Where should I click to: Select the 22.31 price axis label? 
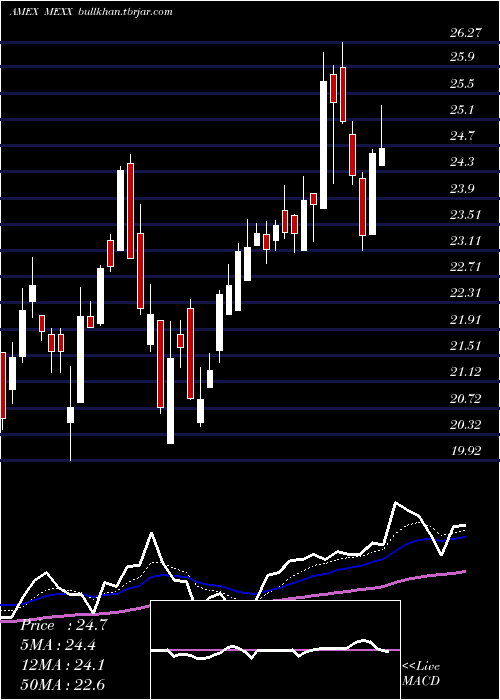tap(466, 293)
